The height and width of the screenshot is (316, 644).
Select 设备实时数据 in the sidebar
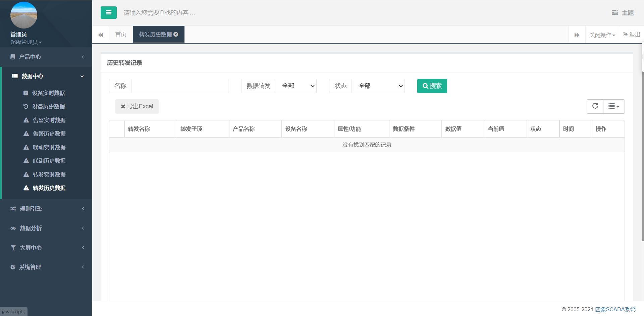49,93
